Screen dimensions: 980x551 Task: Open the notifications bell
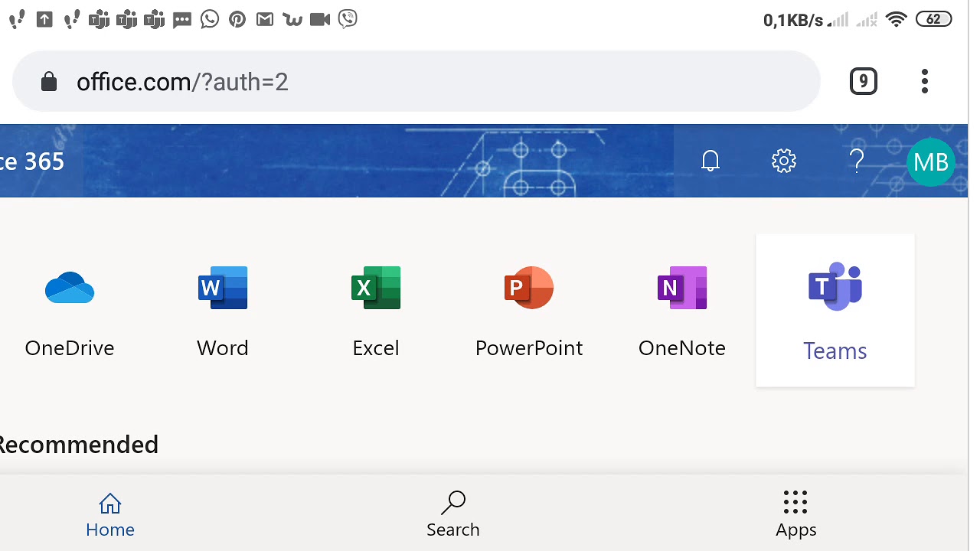(710, 161)
